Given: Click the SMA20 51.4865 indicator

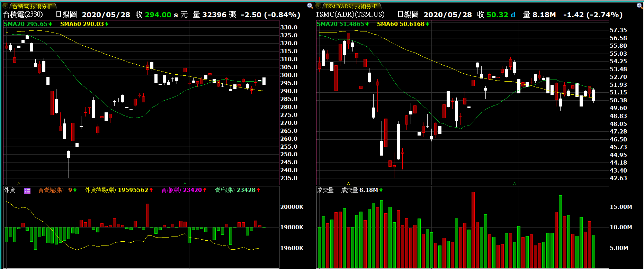Looking at the screenshot, I should (x=343, y=24).
